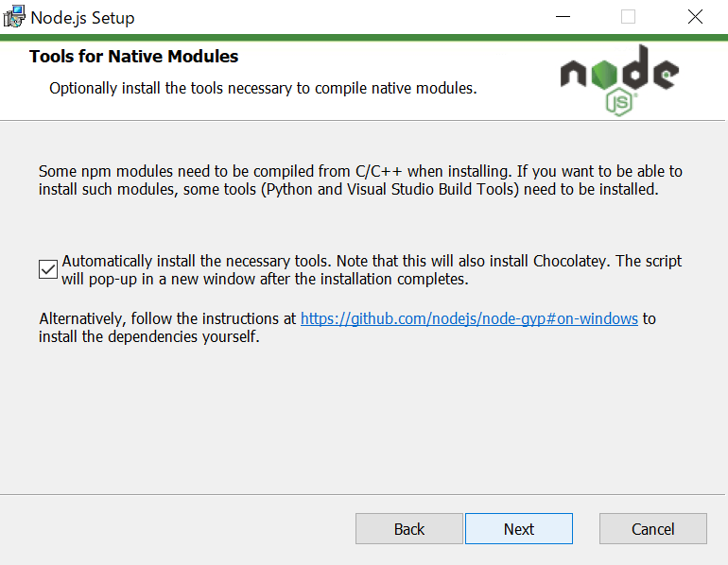The height and width of the screenshot is (565, 728).
Task: Click the green hexagon inside the logo's letter e
Action: pos(667,74)
